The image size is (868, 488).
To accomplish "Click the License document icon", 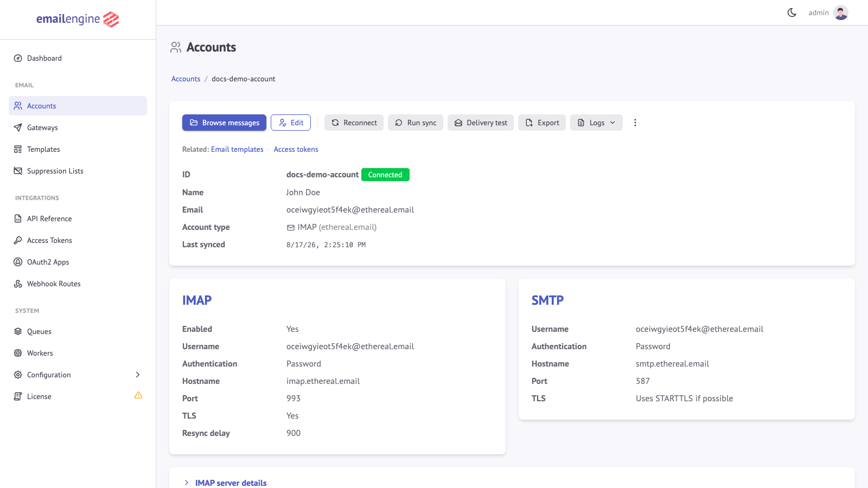I will tap(18, 396).
